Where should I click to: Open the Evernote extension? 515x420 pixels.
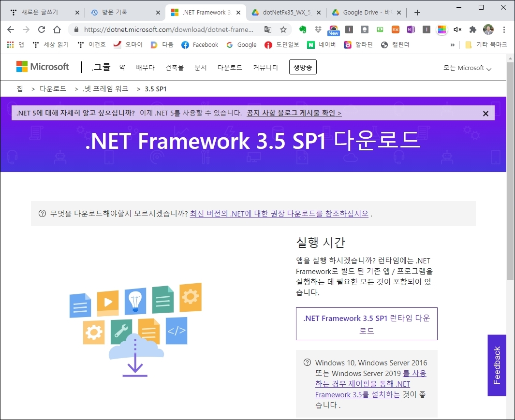tap(303, 29)
